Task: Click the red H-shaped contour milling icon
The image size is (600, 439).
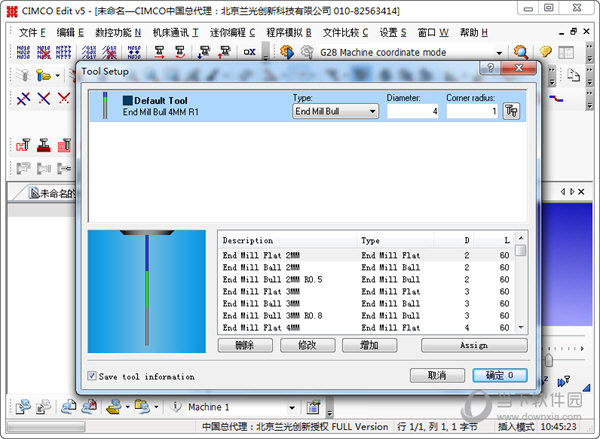Action: [x=23, y=145]
